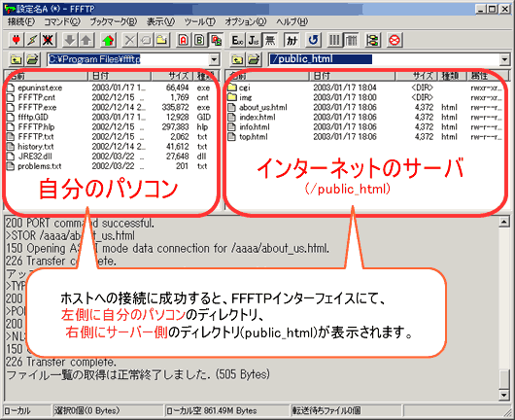Screen dimensions: 515x420
Task: Click the img folder icon on server
Action: (x=232, y=97)
